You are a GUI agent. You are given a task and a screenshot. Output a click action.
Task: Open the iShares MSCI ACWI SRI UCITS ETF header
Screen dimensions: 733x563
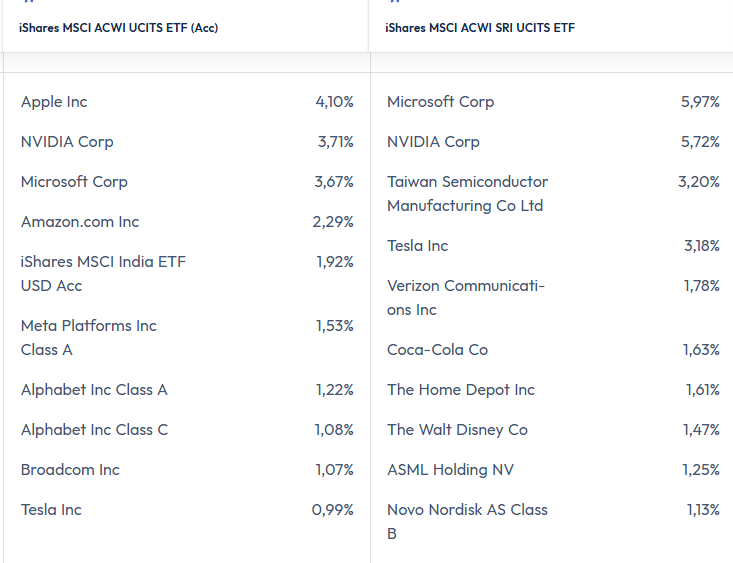click(x=480, y=28)
